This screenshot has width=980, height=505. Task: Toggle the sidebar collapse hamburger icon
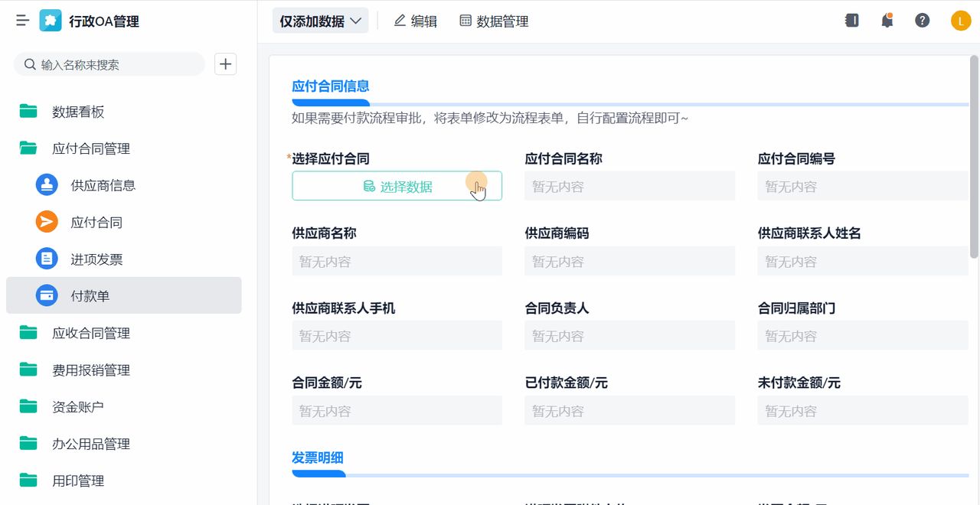pyautogui.click(x=21, y=20)
